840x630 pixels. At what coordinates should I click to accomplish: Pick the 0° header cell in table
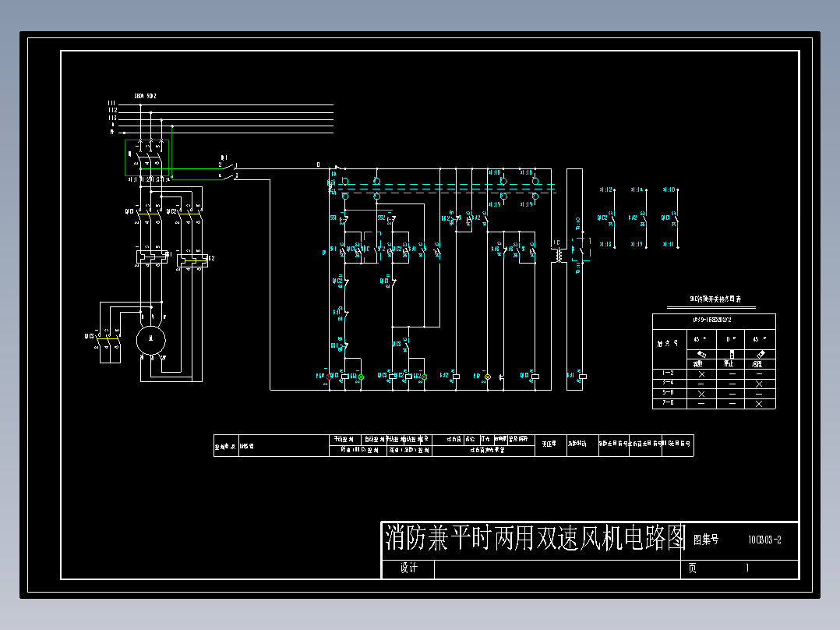[x=731, y=339]
